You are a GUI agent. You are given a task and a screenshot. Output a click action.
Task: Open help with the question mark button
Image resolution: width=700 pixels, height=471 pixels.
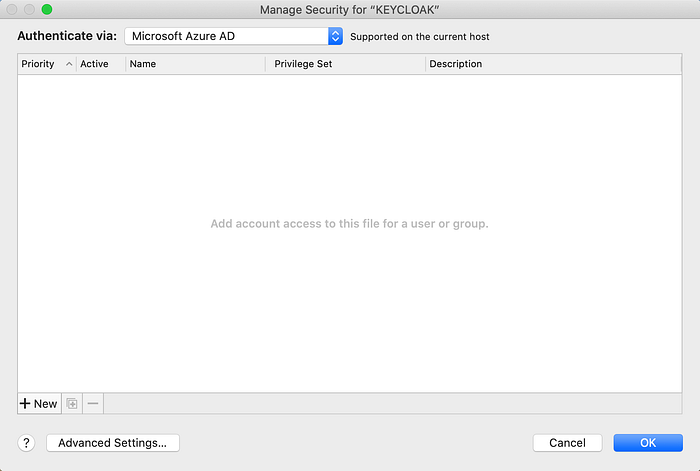(x=26, y=443)
